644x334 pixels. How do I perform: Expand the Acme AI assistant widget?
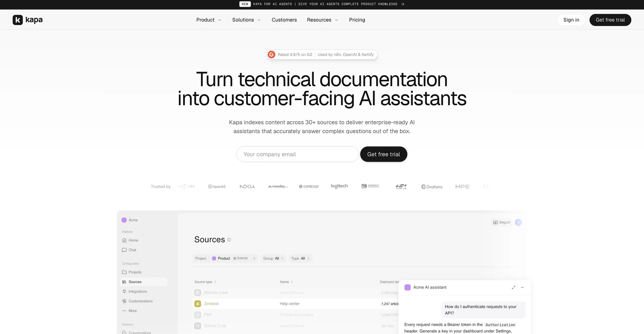pyautogui.click(x=514, y=288)
